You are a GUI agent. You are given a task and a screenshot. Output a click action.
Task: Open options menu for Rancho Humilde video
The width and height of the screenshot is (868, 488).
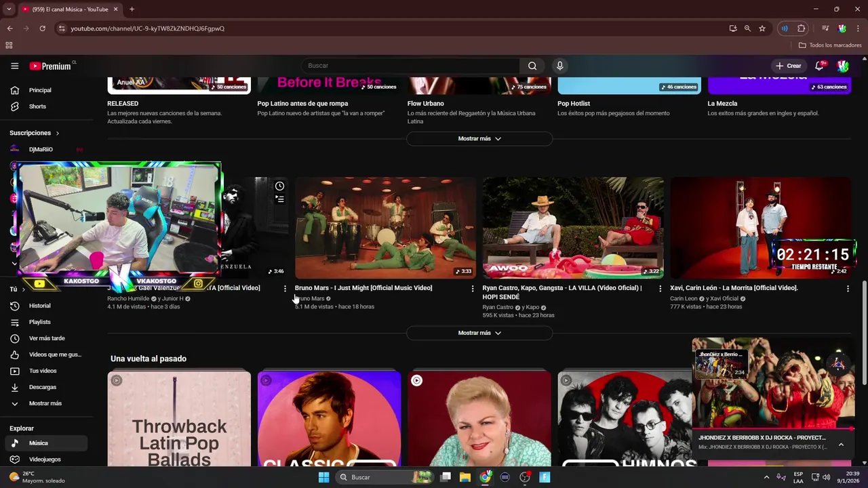point(285,289)
